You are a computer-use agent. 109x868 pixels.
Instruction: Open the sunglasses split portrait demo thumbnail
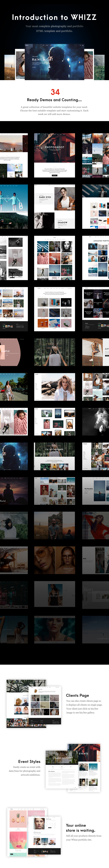click(x=54, y=560)
